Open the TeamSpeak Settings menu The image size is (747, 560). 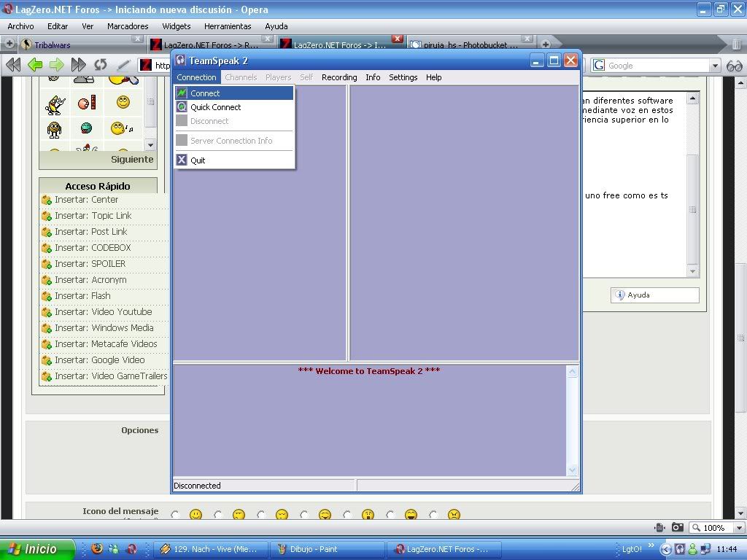pyautogui.click(x=403, y=77)
